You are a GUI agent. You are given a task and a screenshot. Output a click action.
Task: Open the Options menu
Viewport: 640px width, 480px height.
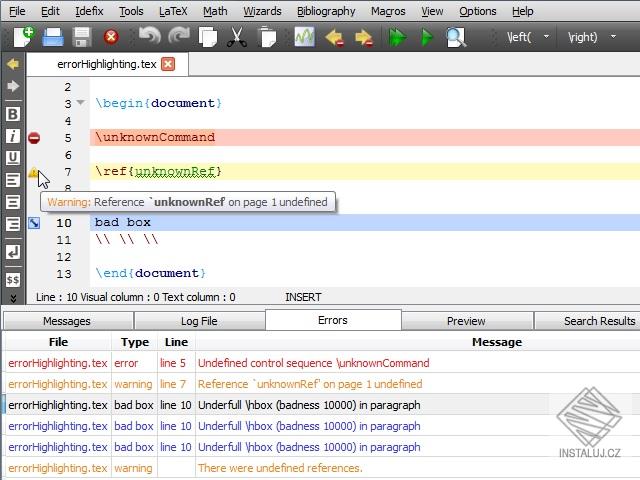[478, 11]
